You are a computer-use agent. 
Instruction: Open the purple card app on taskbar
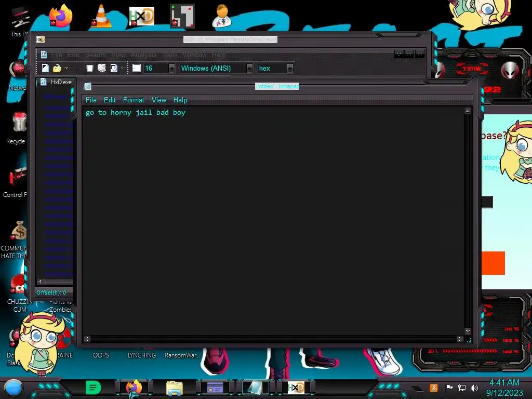point(215,388)
